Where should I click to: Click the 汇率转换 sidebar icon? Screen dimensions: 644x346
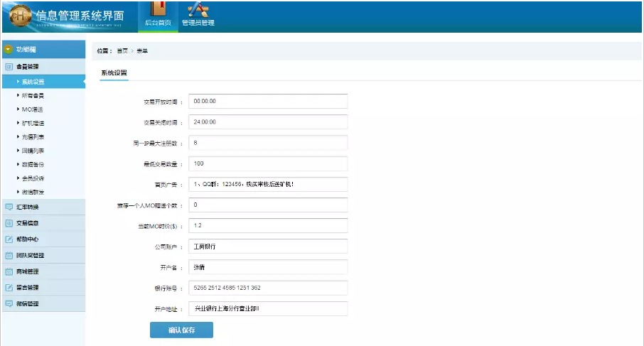(x=9, y=207)
